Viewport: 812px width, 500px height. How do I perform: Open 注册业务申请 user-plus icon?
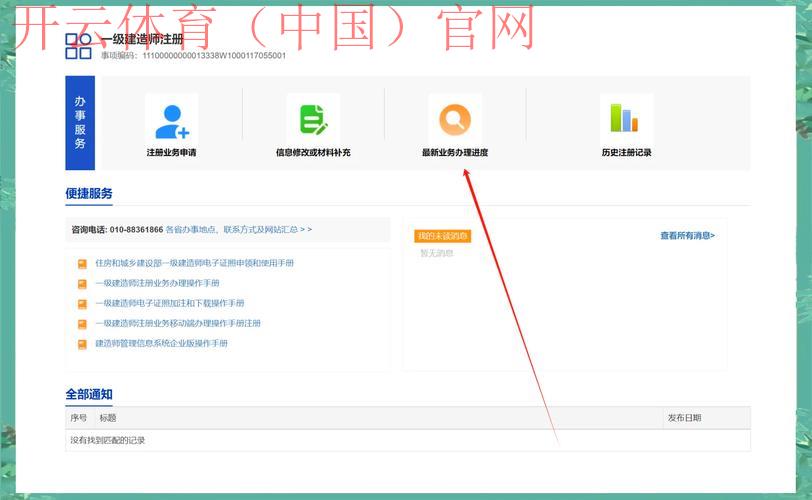point(172,122)
